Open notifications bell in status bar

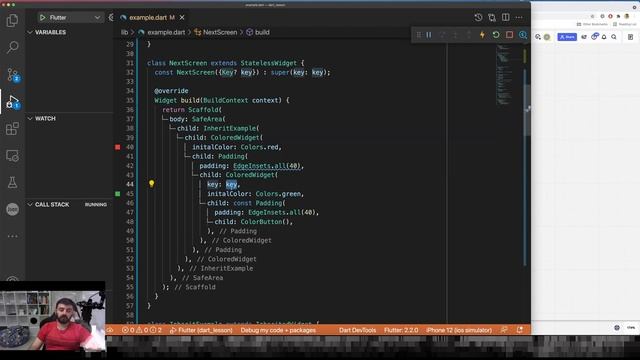coord(520,330)
